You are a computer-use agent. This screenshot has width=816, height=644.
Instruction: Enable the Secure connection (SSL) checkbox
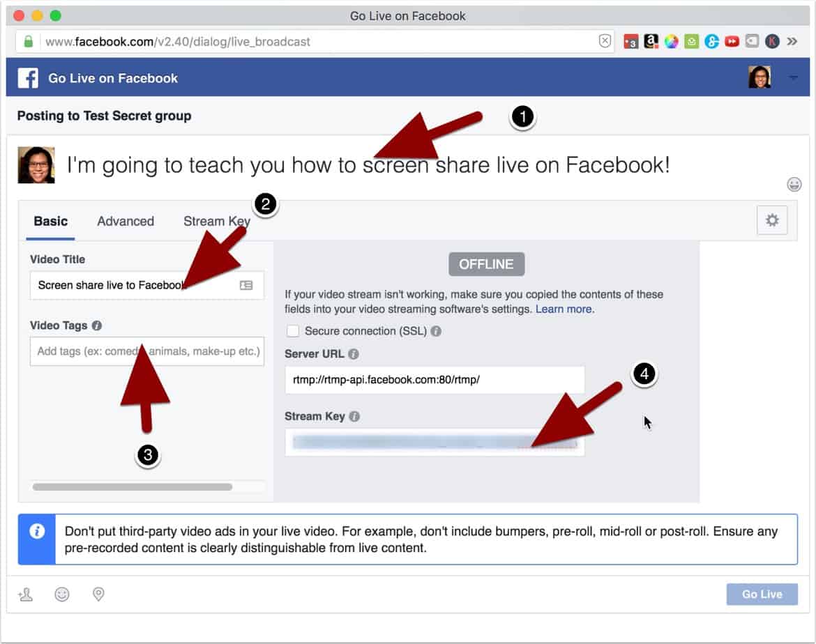pos(293,331)
